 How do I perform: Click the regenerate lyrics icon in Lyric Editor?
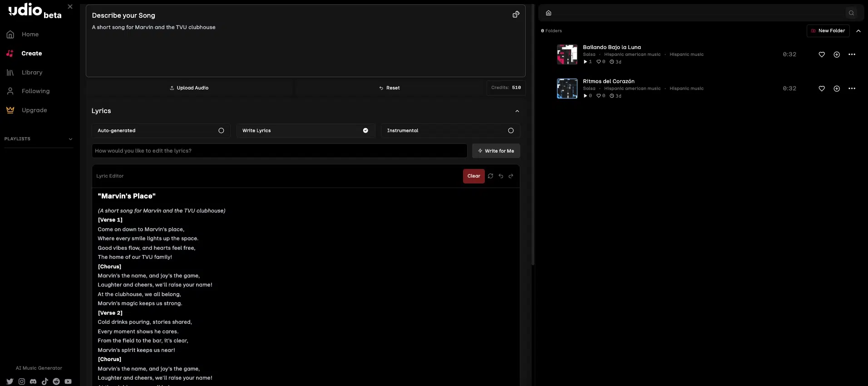click(490, 176)
